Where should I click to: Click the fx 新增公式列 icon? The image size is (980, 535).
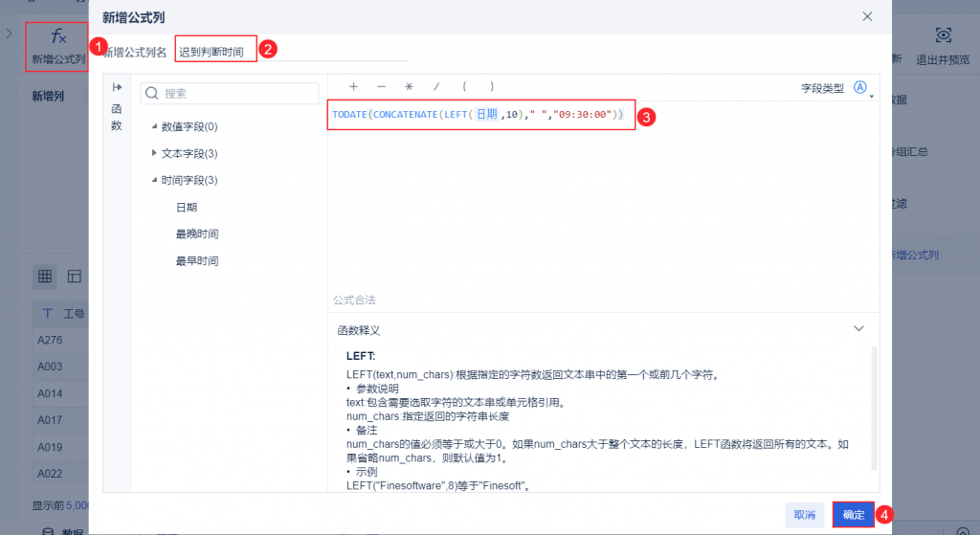[57, 37]
